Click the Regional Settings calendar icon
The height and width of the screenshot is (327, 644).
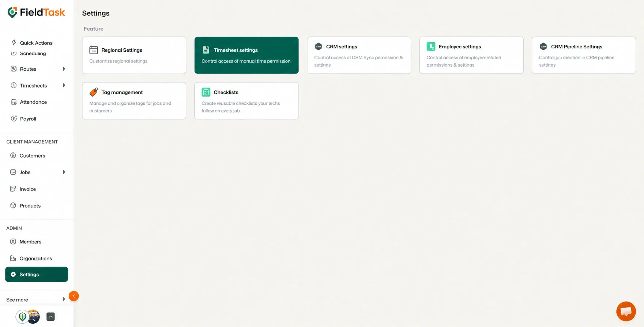94,50
